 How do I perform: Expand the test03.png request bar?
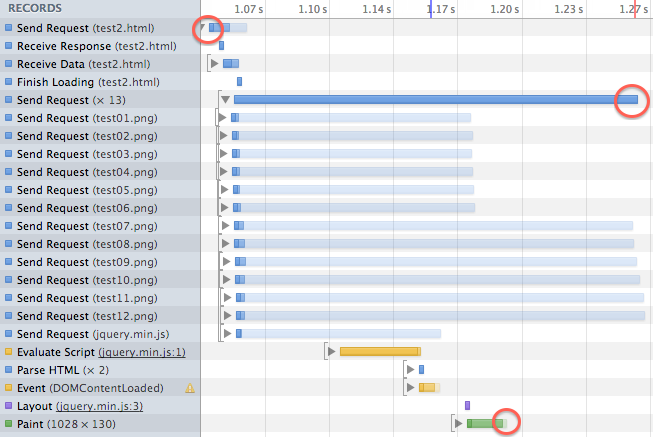tap(223, 154)
